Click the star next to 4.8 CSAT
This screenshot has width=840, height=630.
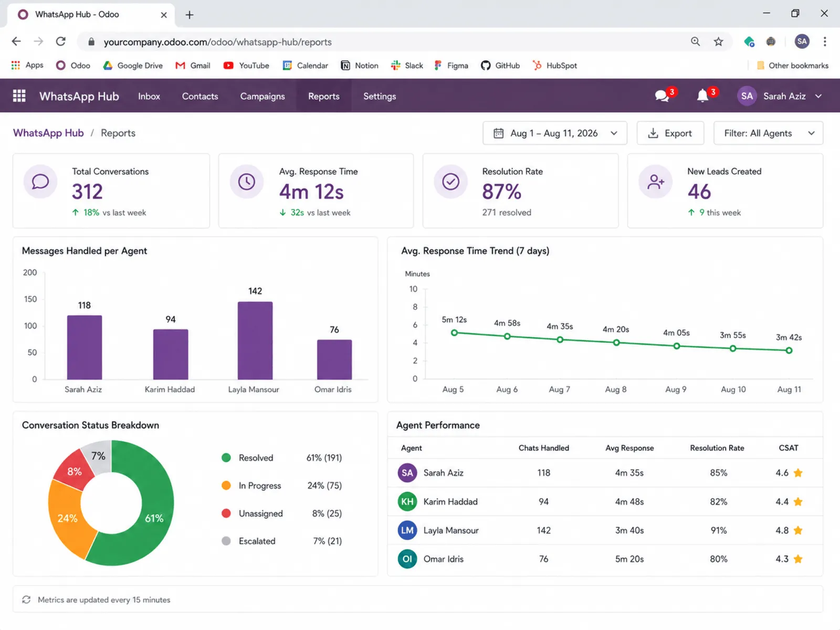798,530
